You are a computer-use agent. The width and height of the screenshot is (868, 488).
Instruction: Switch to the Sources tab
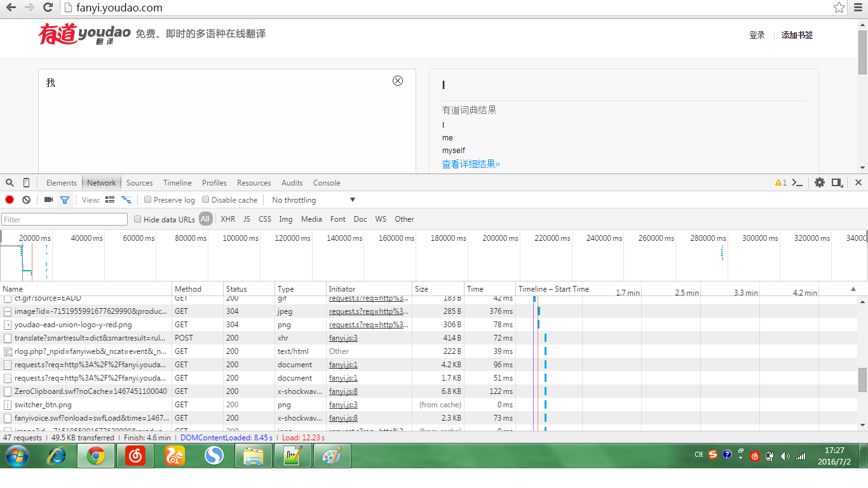pos(140,183)
